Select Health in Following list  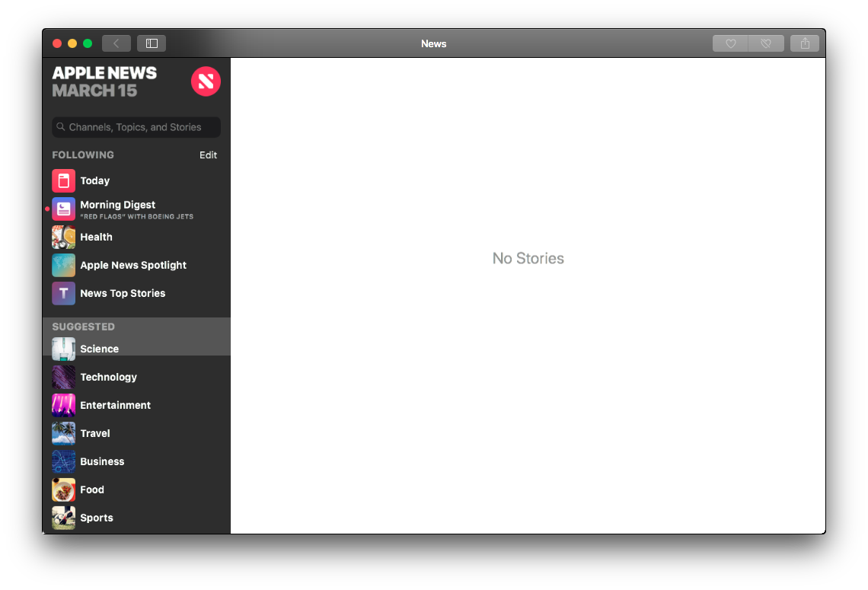click(x=97, y=237)
